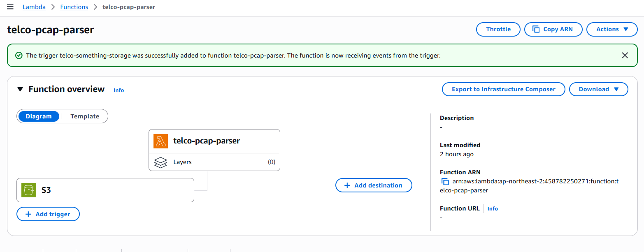Image resolution: width=644 pixels, height=252 pixels.
Task: Open the Download dropdown menu
Action: pos(598,89)
